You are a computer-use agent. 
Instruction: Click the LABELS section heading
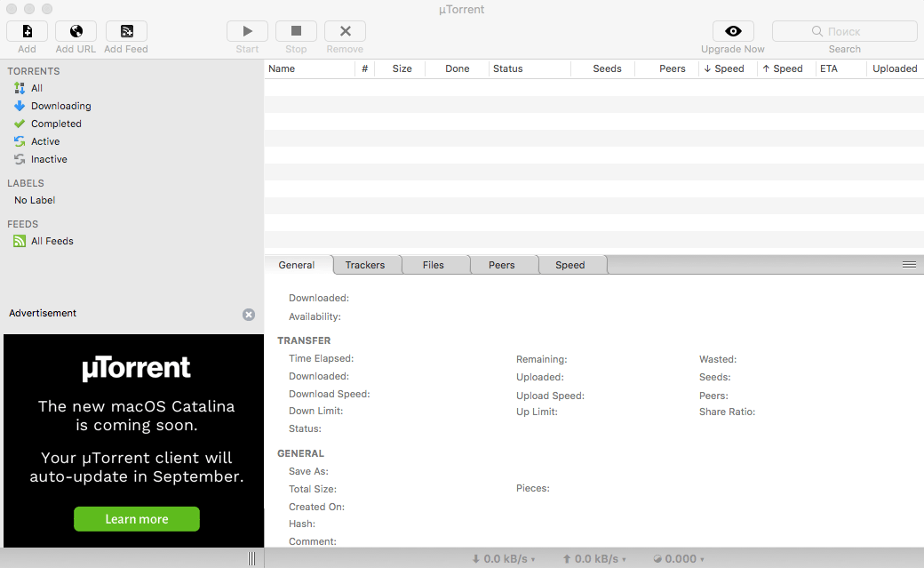coord(26,183)
